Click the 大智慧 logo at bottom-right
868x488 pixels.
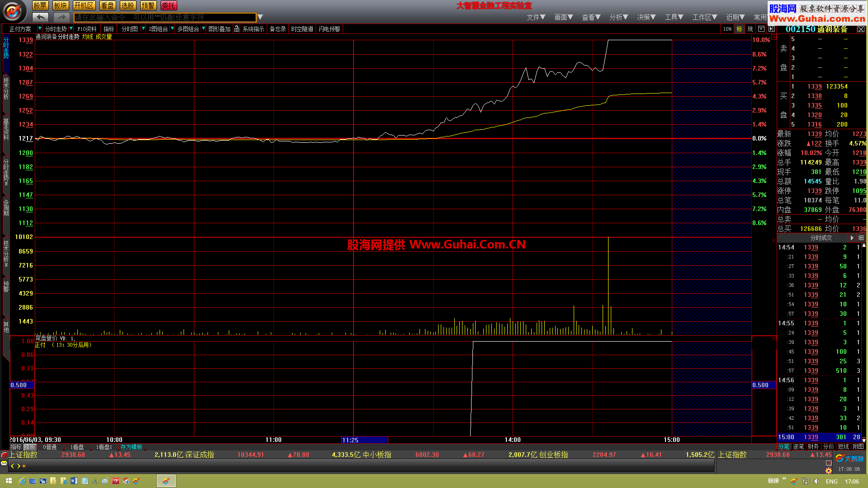850,458
